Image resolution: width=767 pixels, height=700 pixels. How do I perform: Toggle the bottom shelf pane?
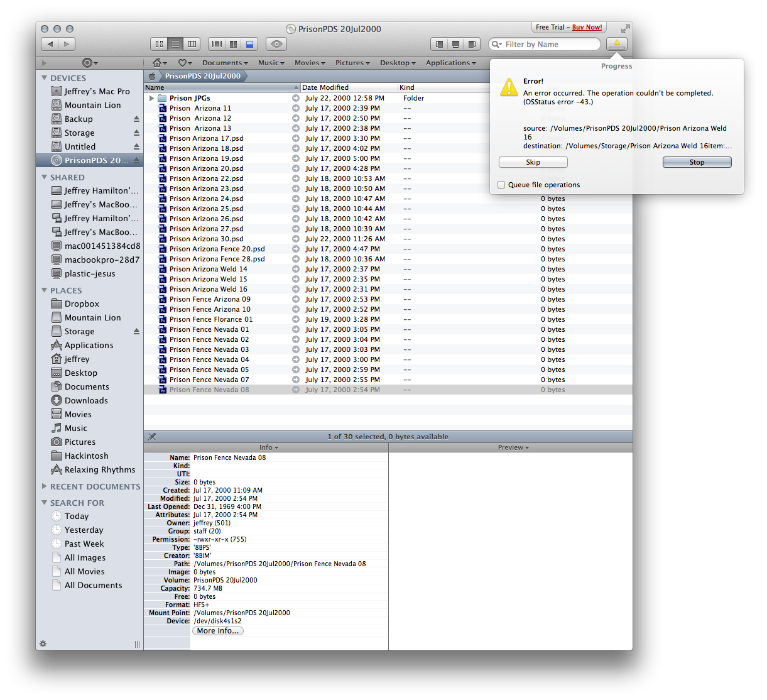[455, 44]
